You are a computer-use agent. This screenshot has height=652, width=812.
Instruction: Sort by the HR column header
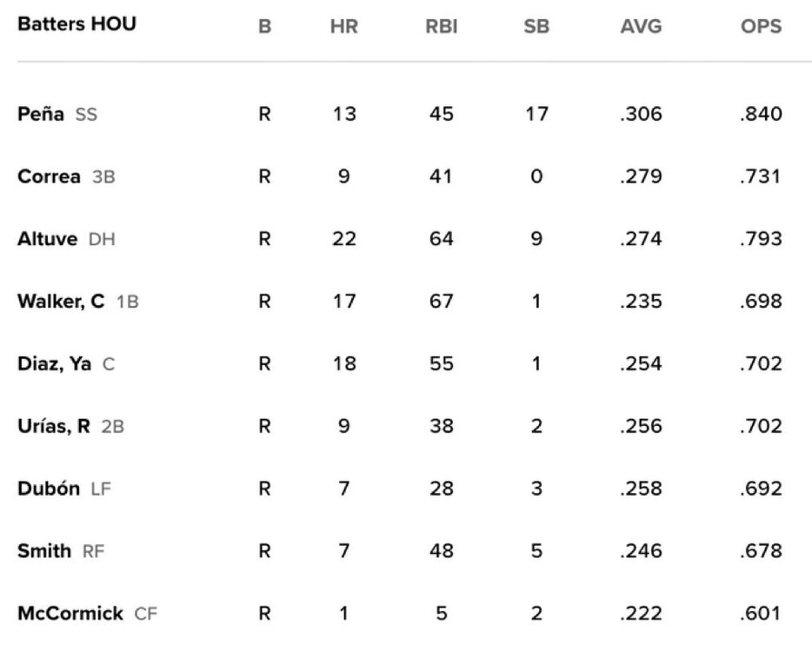[x=343, y=27]
